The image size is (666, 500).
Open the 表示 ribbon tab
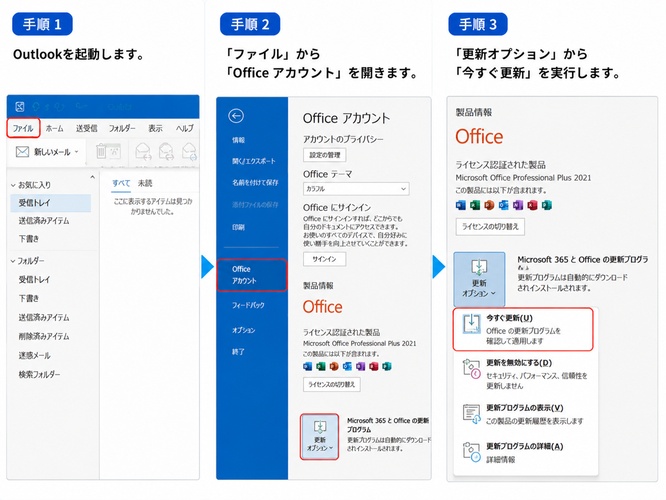pyautogui.click(x=155, y=128)
